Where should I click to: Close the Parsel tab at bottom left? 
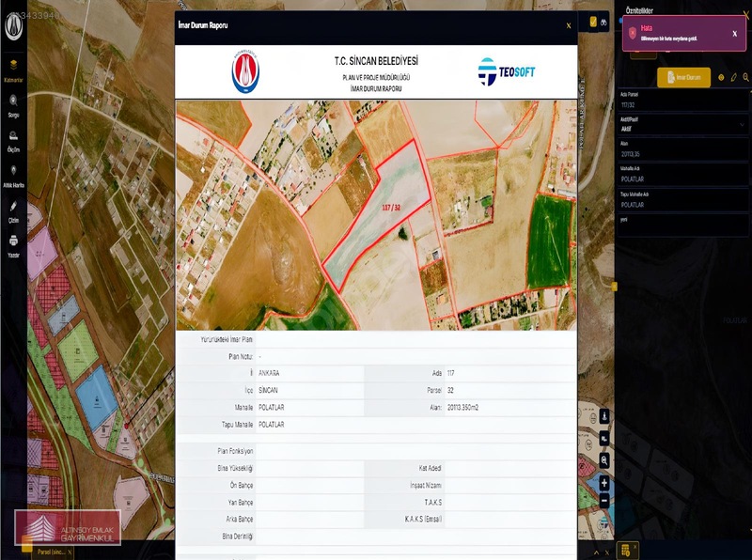[70, 552]
